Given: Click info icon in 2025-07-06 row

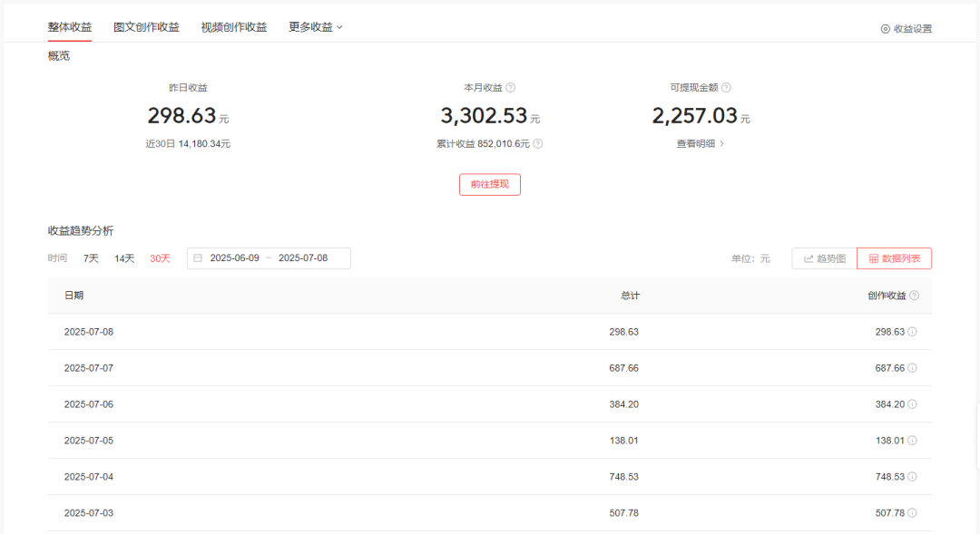Looking at the screenshot, I should point(913,404).
